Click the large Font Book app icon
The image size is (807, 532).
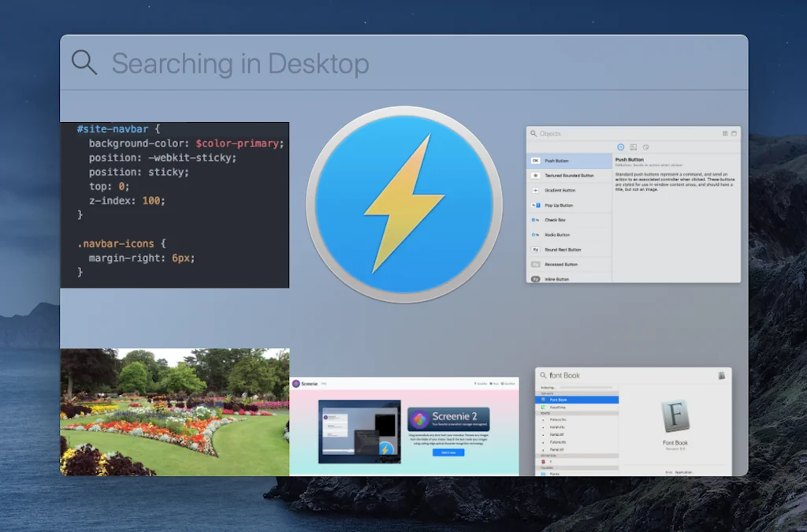[x=675, y=416]
